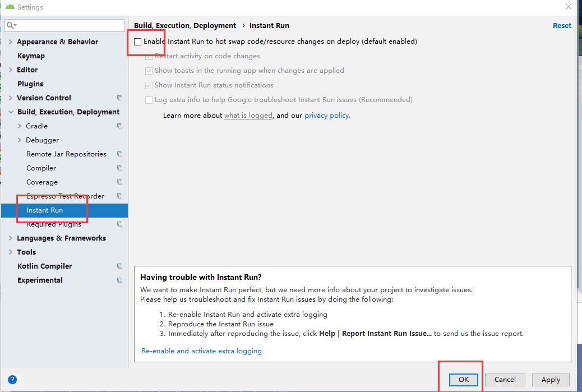Image resolution: width=582 pixels, height=392 pixels.
Task: Open Kotlin Compiler settings
Action: coord(44,266)
